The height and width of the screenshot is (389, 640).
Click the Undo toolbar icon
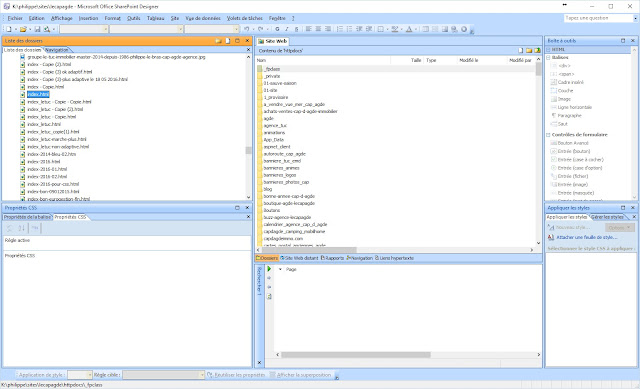tap(247, 29)
